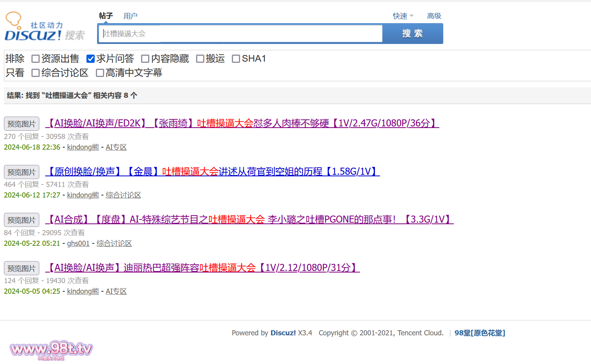Open AI专区 forum on the 2024-06-18 result
The height and width of the screenshot is (364, 591).
click(116, 147)
